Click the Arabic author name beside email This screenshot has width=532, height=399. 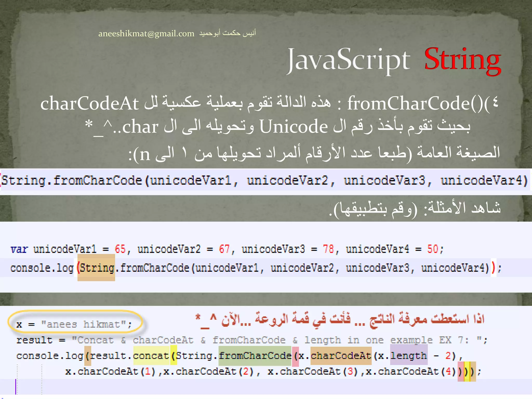pos(228,33)
